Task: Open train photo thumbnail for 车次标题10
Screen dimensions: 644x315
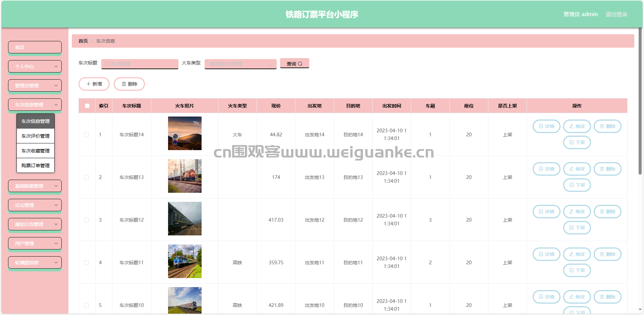Action: coord(185,301)
